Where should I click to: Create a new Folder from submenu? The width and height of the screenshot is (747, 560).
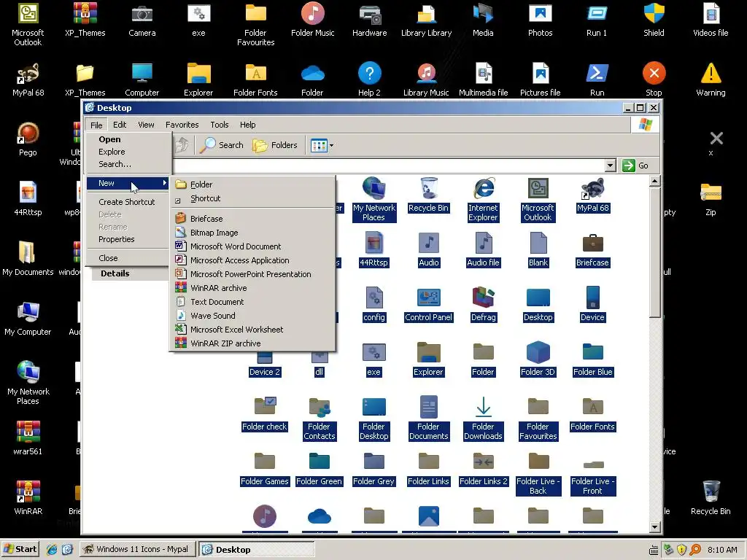(252, 184)
